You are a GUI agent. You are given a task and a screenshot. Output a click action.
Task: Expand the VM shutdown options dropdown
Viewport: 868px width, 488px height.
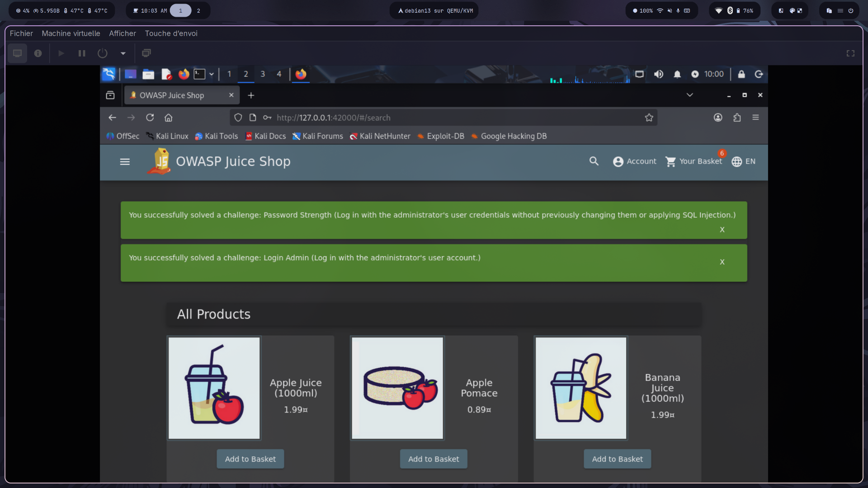(123, 53)
